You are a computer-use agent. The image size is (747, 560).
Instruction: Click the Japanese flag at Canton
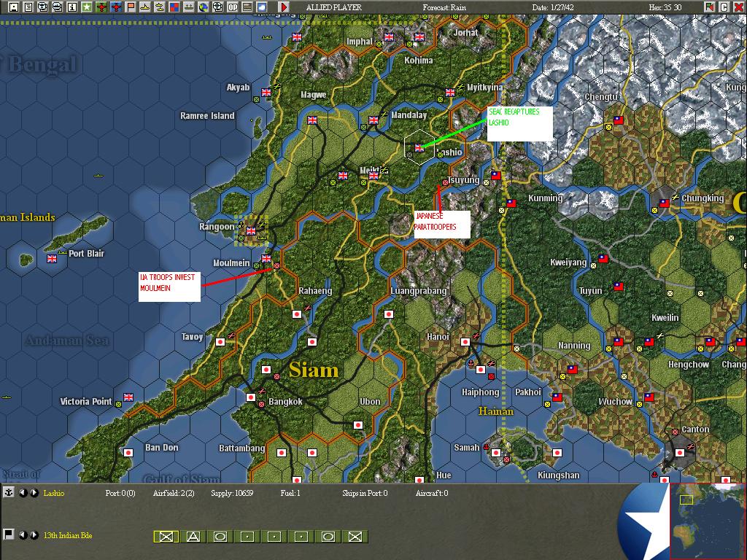coord(679,452)
